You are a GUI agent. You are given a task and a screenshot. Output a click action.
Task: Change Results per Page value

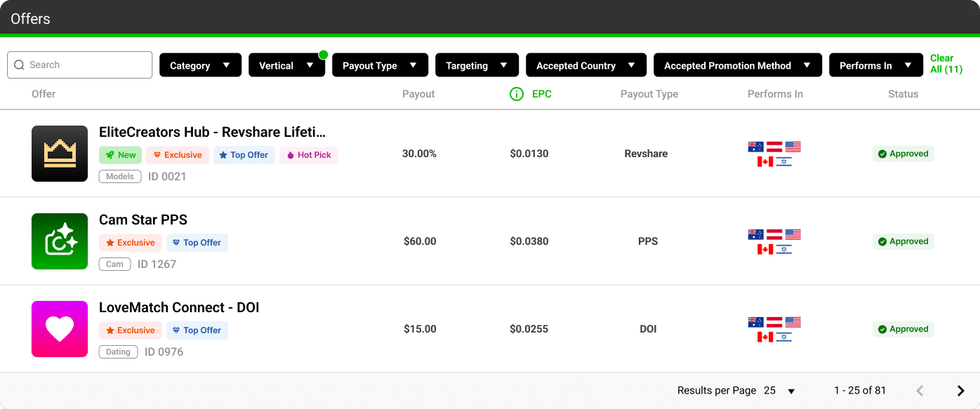click(x=779, y=391)
